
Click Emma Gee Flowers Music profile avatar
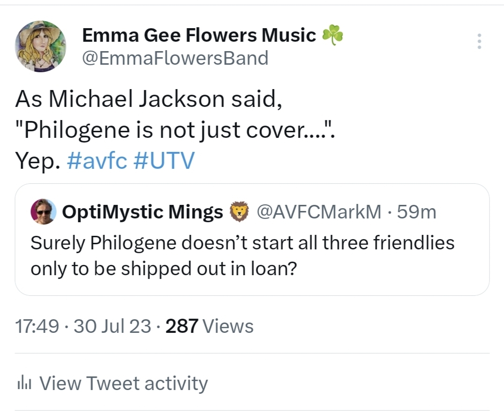coord(41,46)
